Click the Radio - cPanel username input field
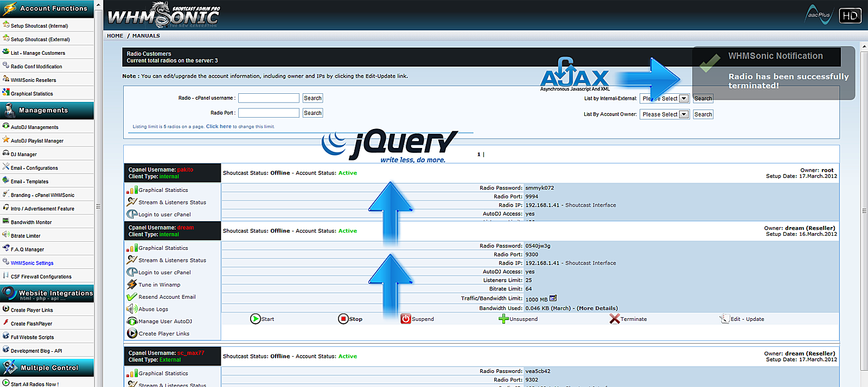Image resolution: width=868 pixels, height=387 pixels. coord(269,98)
